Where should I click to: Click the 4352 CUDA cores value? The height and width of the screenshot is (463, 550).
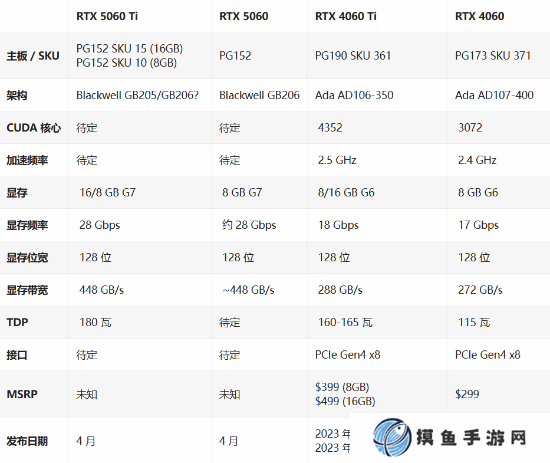tap(330, 128)
